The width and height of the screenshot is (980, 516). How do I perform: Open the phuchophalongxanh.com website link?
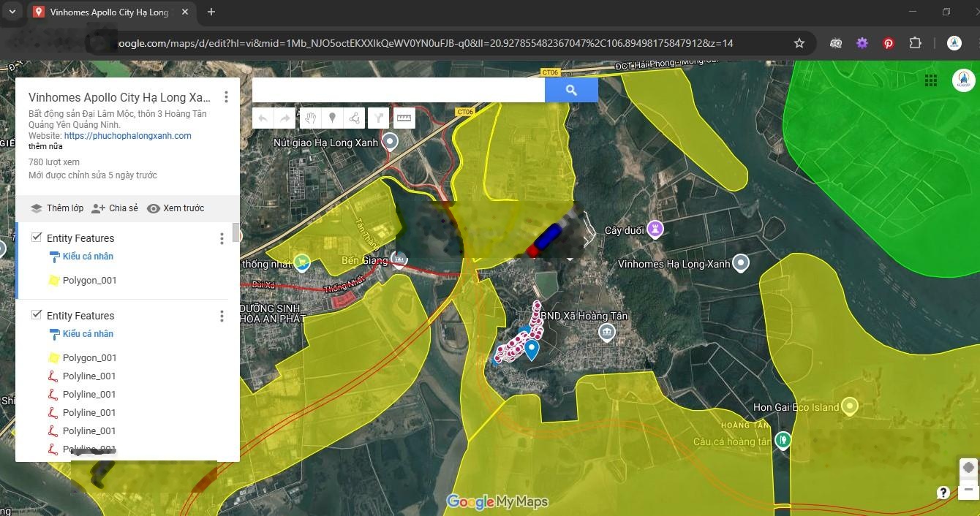127,136
